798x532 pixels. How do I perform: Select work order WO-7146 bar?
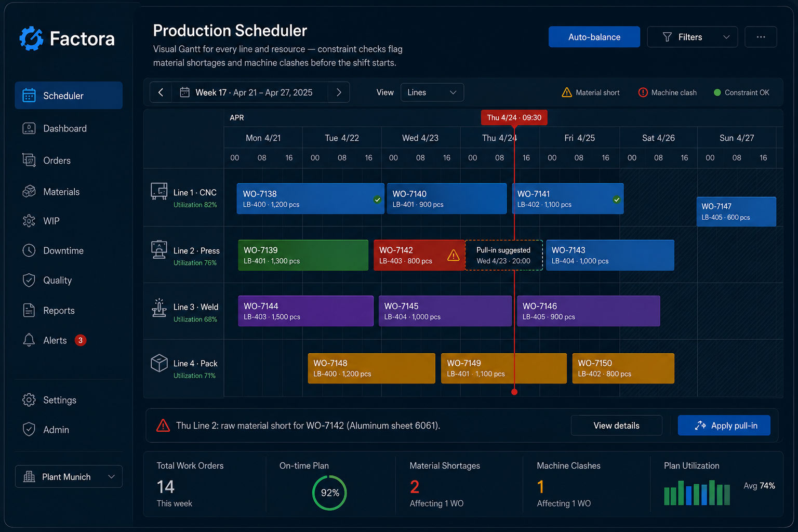(589, 311)
